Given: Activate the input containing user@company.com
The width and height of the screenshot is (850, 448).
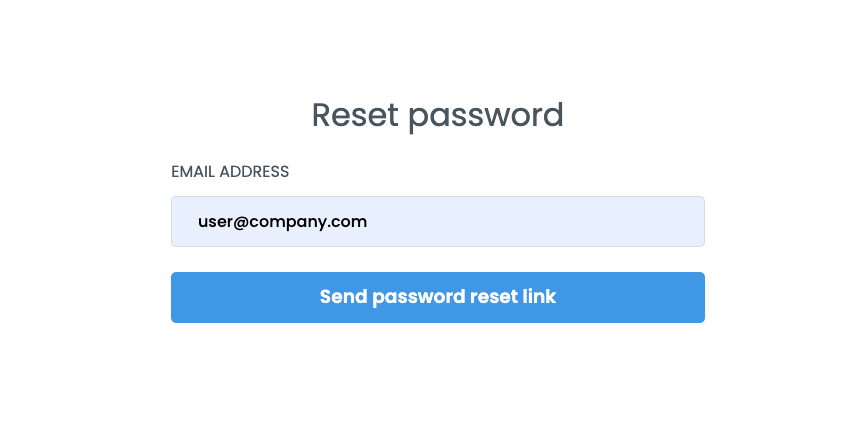Looking at the screenshot, I should point(437,221).
